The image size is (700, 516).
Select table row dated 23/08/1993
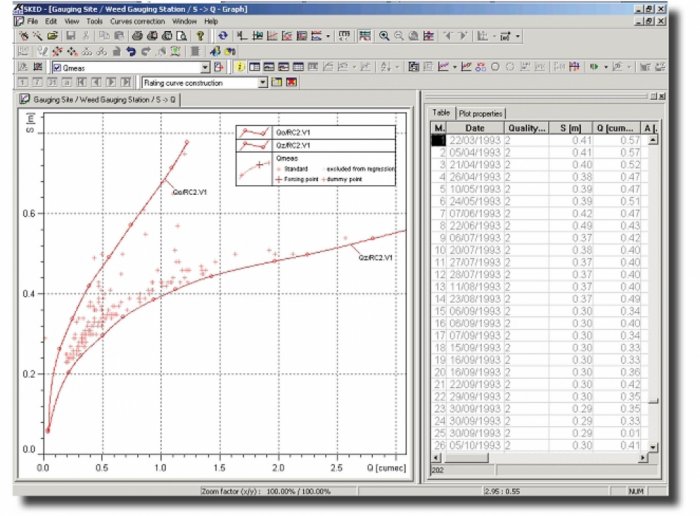pyautogui.click(x=540, y=299)
